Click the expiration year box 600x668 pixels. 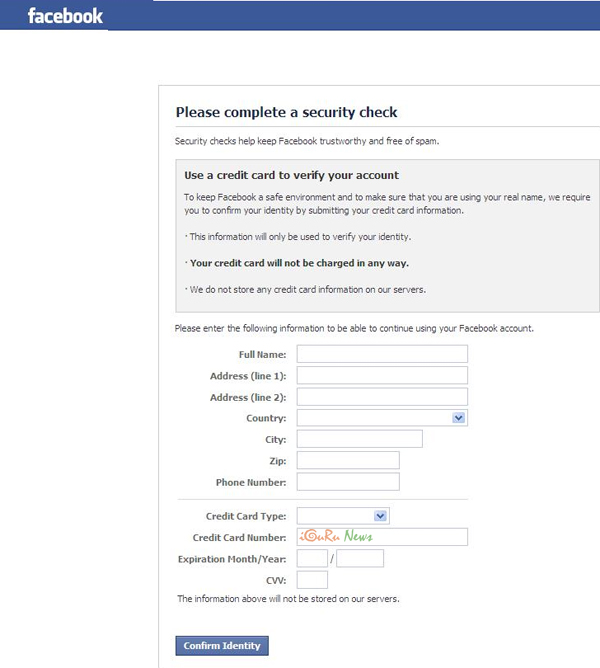coord(360,559)
